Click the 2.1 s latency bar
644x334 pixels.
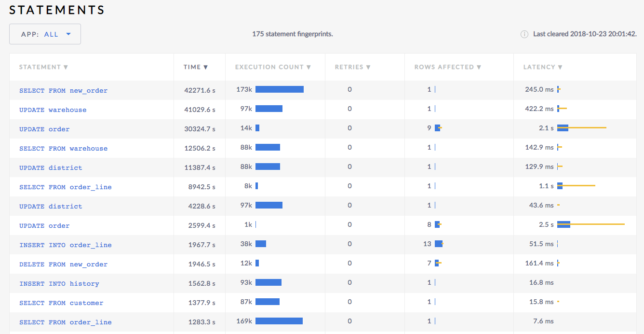coord(581,128)
